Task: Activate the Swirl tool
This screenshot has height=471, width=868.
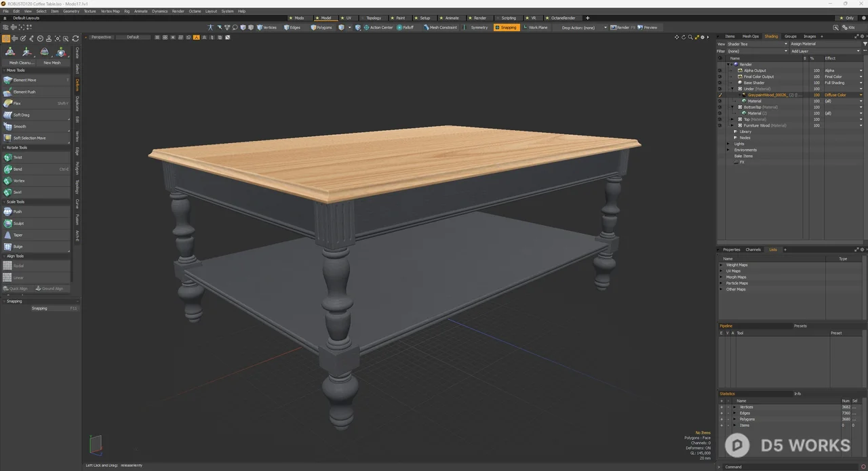Action: [36, 192]
